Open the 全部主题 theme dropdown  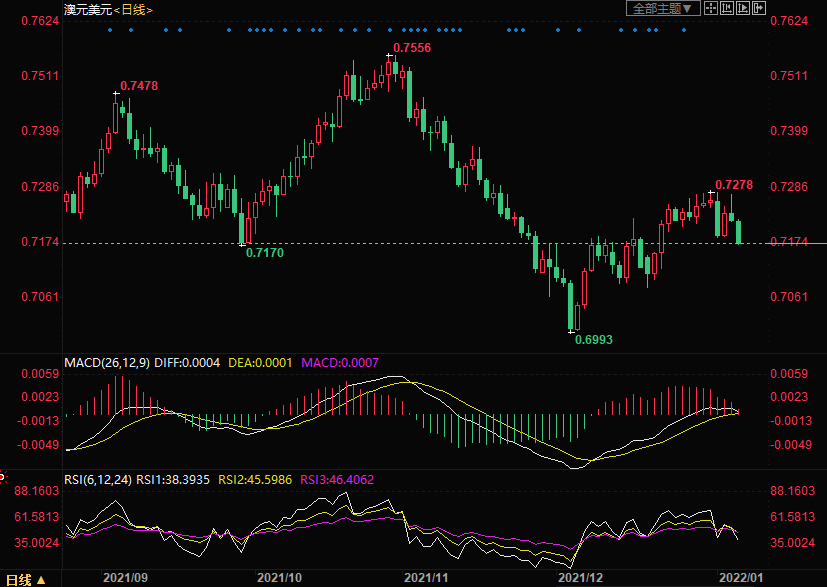click(661, 8)
